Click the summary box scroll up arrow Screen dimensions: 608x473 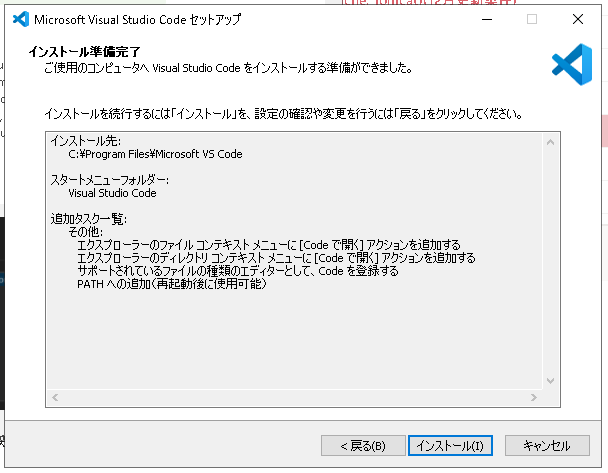point(550,142)
